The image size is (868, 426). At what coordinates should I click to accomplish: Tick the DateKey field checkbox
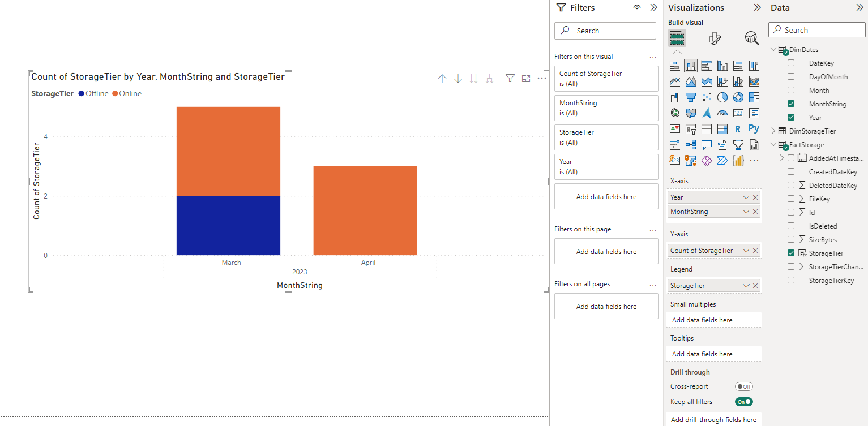click(791, 63)
